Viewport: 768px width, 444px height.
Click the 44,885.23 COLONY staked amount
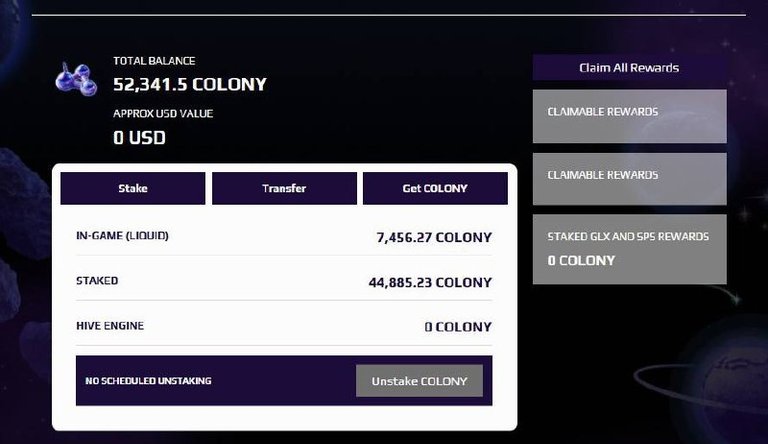tap(430, 283)
